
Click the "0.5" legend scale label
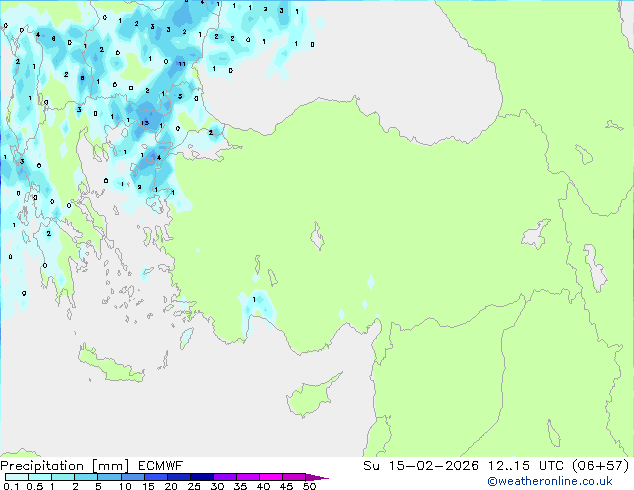[x=35, y=486]
